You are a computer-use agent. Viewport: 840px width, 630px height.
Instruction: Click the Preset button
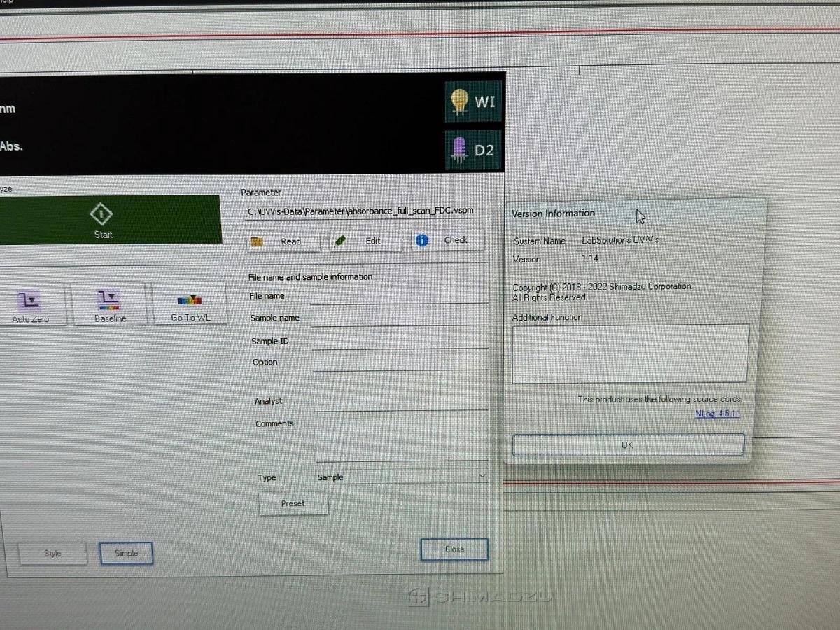(293, 503)
